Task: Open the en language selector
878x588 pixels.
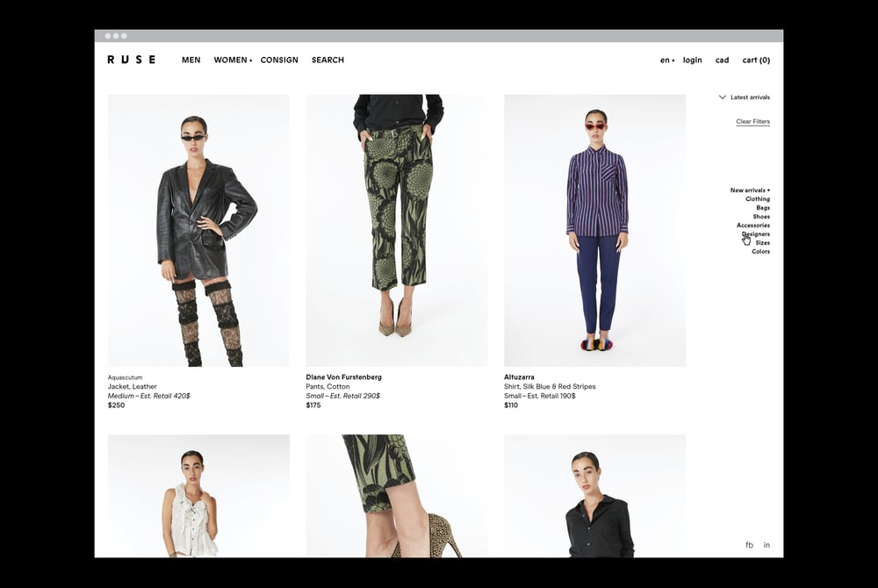Action: point(667,60)
